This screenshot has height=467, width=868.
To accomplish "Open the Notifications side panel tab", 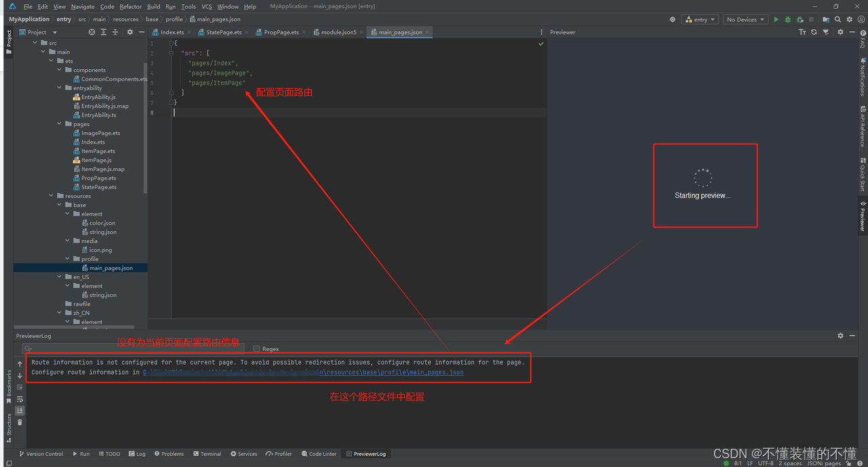I will pos(863,76).
